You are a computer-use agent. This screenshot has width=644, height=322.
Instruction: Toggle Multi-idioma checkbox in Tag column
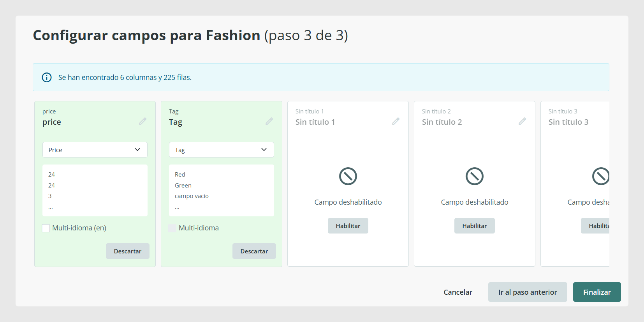click(x=172, y=228)
